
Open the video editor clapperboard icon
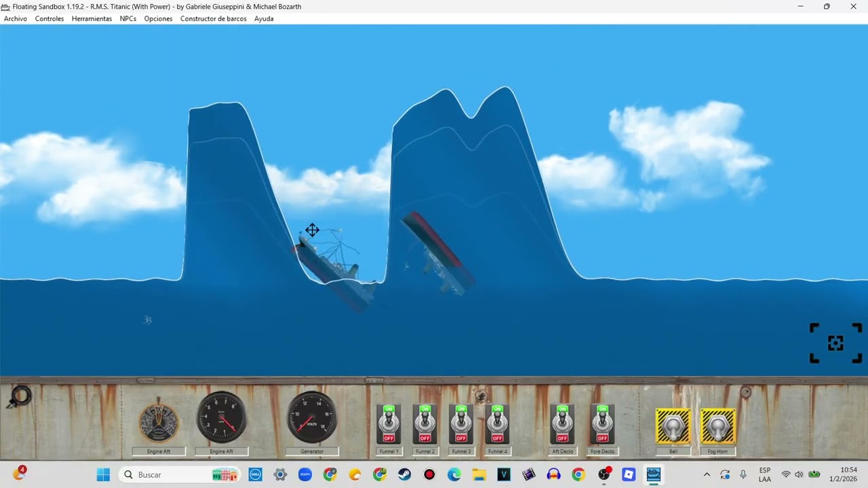[x=529, y=474]
